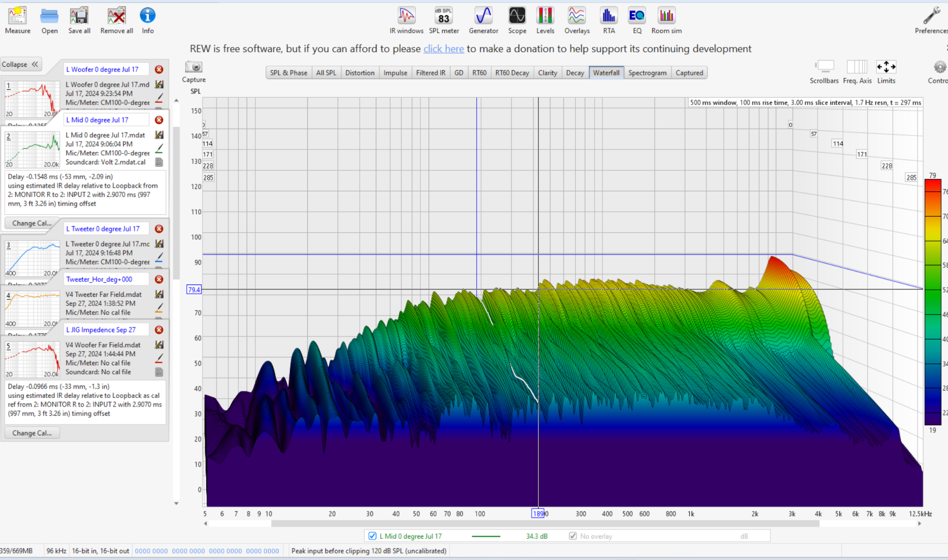
Task: Change trace colour of L Tweeter measurement
Action: click(x=159, y=258)
